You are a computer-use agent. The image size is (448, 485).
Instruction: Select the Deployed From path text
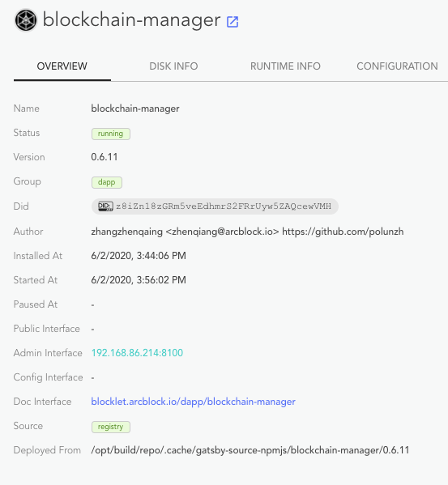pos(250,450)
